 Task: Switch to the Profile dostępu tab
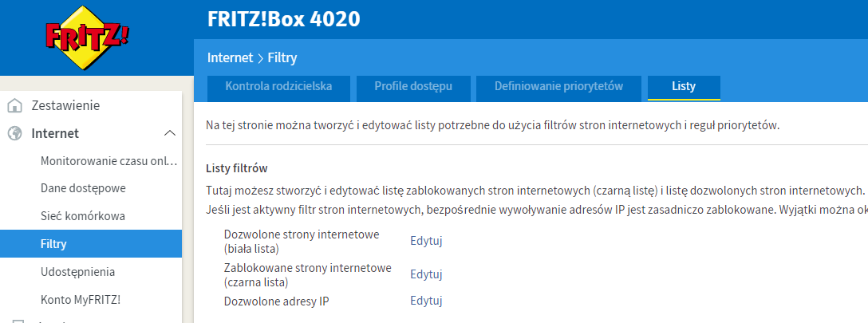point(413,86)
